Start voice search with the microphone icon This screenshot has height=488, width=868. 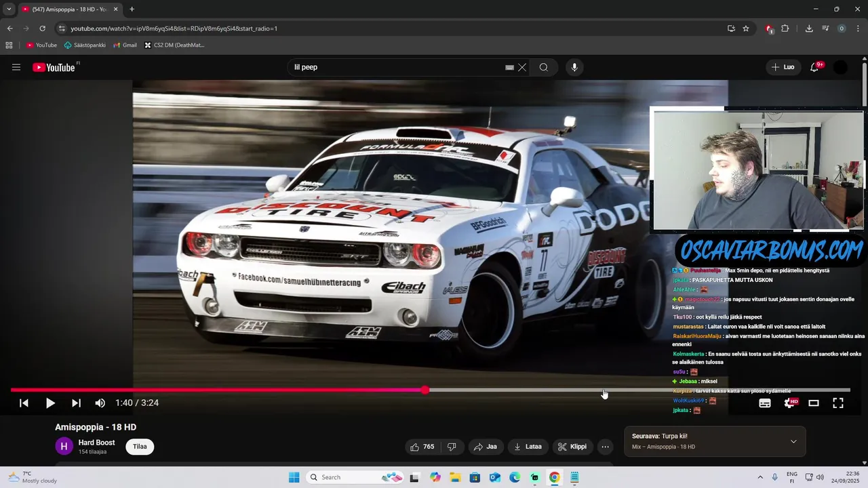tap(574, 67)
